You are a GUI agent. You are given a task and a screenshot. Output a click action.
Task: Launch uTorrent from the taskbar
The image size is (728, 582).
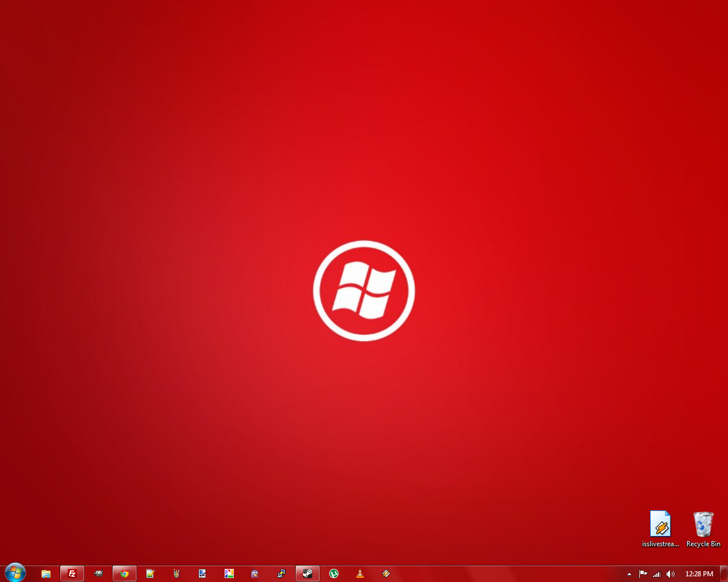[334, 573]
